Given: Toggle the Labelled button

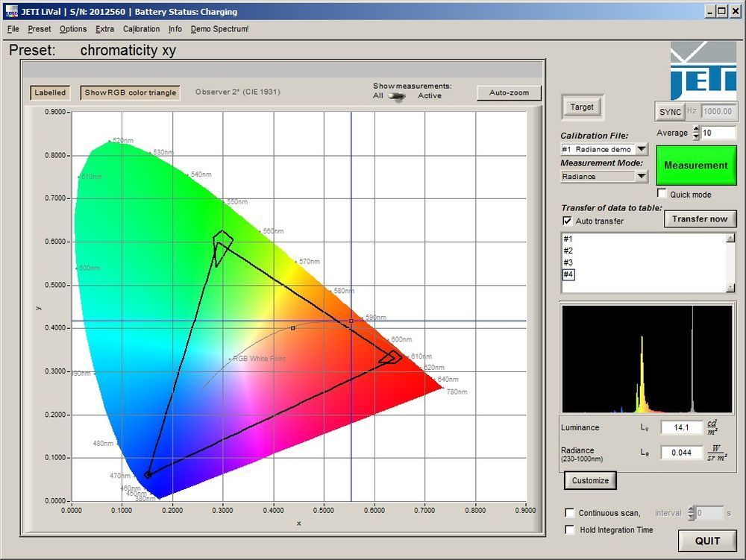Looking at the screenshot, I should (50, 93).
